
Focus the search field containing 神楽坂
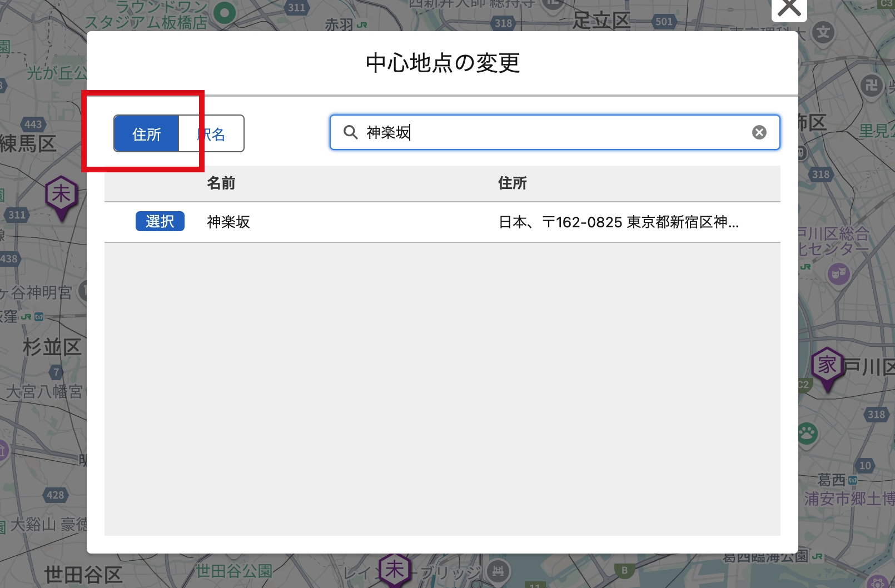coord(550,132)
